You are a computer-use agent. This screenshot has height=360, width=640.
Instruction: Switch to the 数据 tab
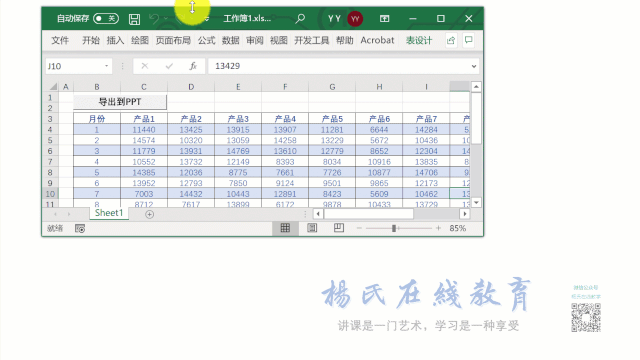(x=231, y=40)
